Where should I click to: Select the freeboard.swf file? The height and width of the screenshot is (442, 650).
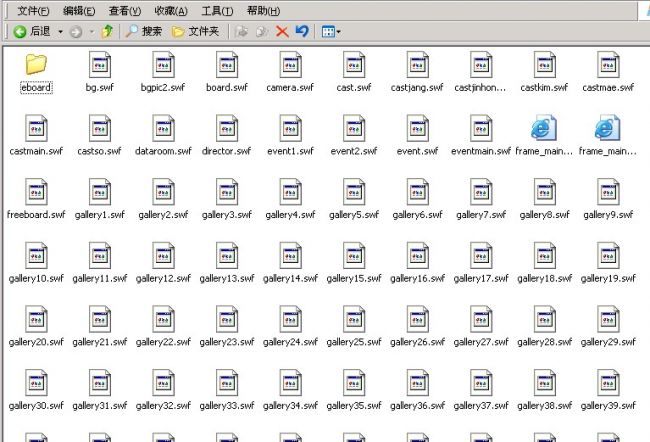point(36,192)
